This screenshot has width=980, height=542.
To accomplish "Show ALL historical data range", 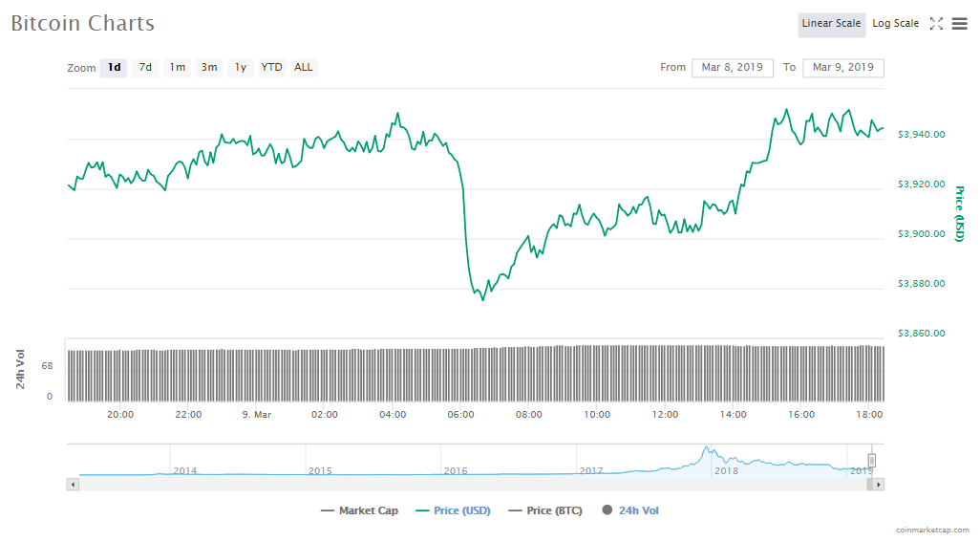I will (303, 68).
